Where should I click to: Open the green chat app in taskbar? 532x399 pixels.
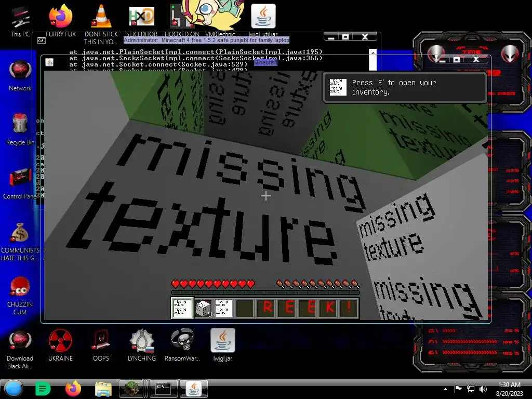(43, 389)
